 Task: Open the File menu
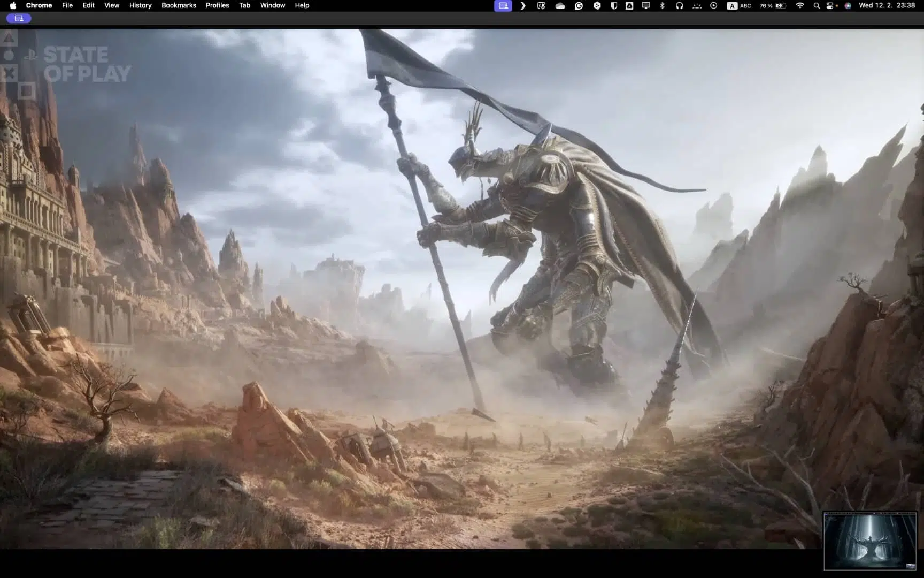coord(67,5)
